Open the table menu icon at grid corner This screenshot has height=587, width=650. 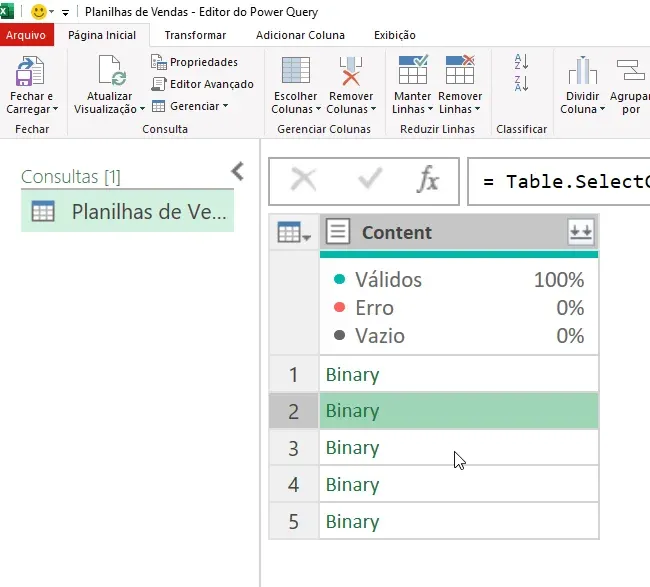tap(293, 232)
